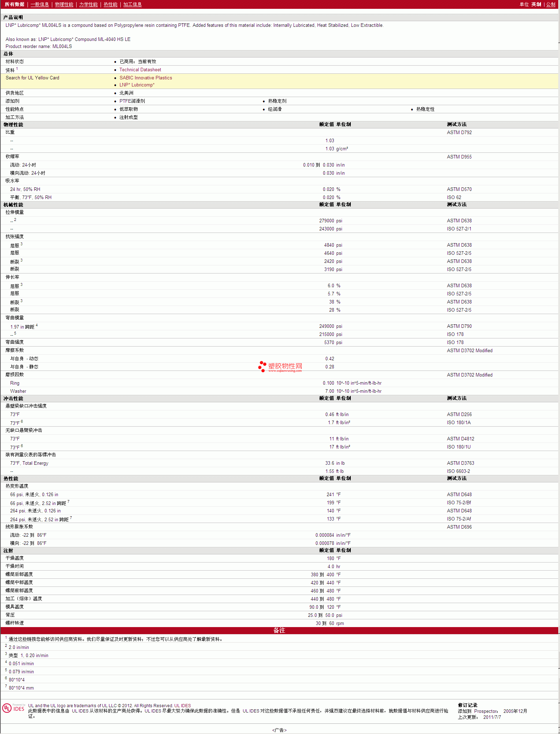
Task: Click the ASTM D792 test method
Action: pos(459,133)
